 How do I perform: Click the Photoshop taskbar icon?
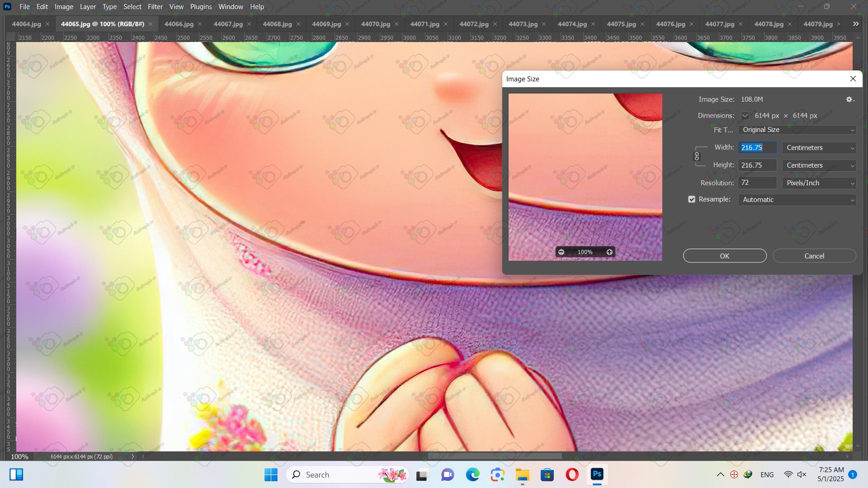pyautogui.click(x=597, y=474)
